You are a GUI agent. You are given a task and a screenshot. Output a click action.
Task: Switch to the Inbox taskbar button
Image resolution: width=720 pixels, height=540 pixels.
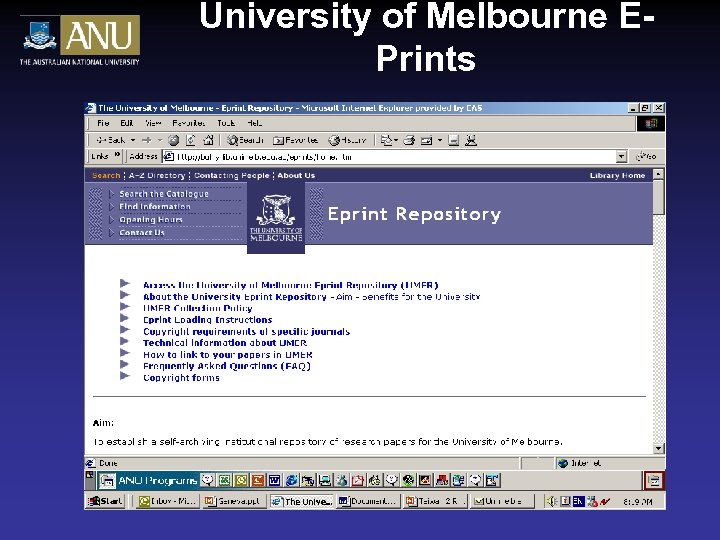pyautogui.click(x=167, y=501)
